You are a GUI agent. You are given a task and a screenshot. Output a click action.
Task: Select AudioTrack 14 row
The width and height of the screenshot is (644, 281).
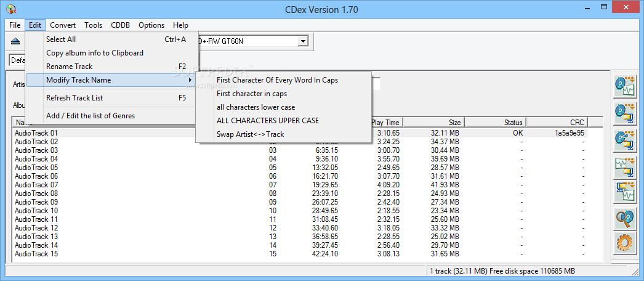tap(300, 245)
